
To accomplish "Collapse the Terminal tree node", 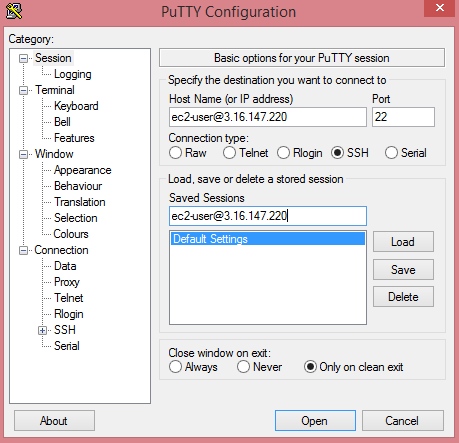I will pos(23,91).
